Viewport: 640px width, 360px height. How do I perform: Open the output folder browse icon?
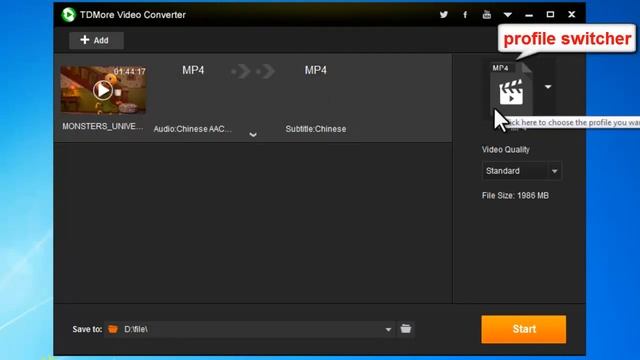(x=406, y=329)
